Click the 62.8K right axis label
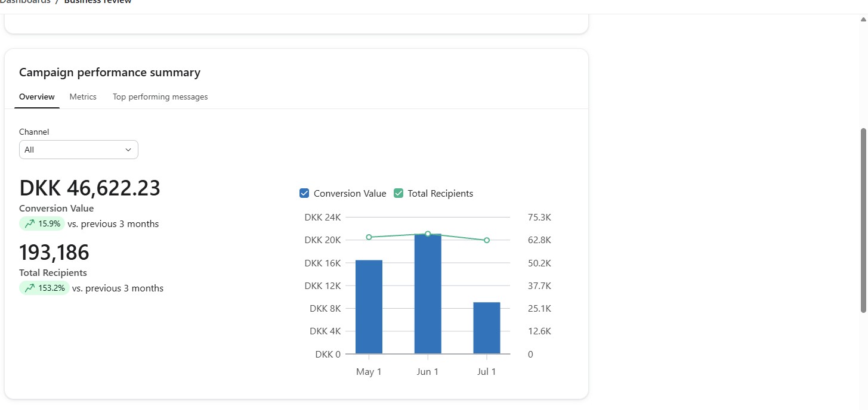868x410 pixels. pyautogui.click(x=539, y=240)
